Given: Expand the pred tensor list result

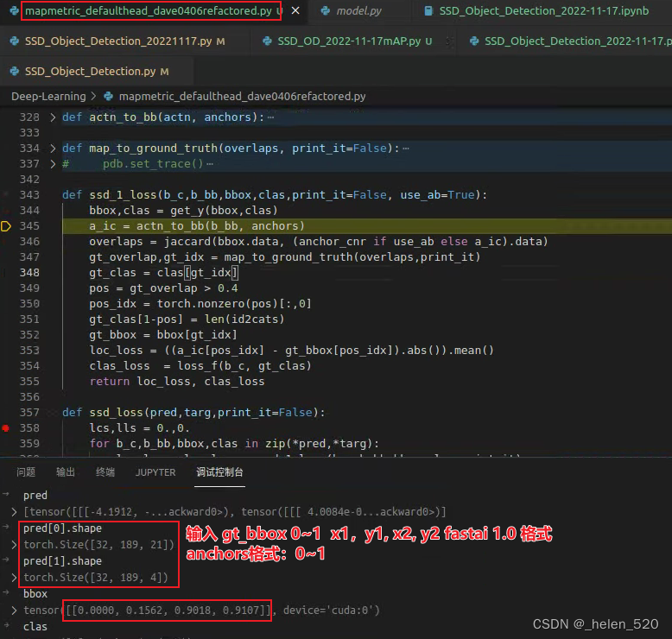Looking at the screenshot, I should pyautogui.click(x=14, y=512).
